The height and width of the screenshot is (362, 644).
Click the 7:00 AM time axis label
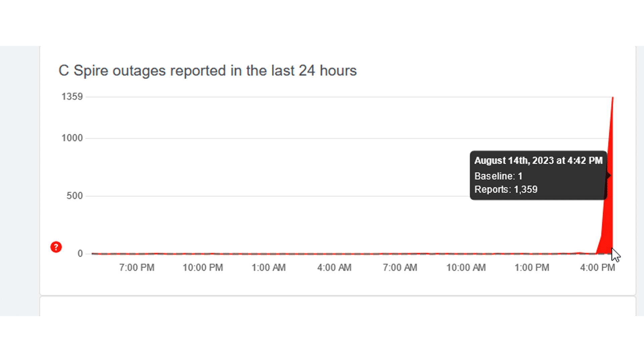(x=400, y=267)
